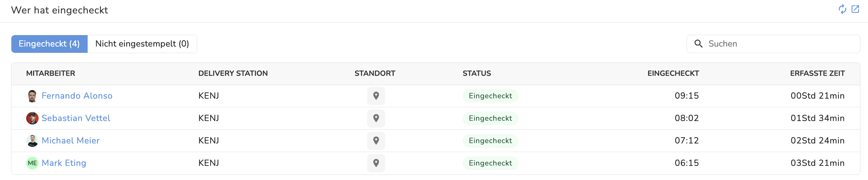Click Fernando Alonso's avatar photo
The image size is (868, 180).
[x=32, y=96]
